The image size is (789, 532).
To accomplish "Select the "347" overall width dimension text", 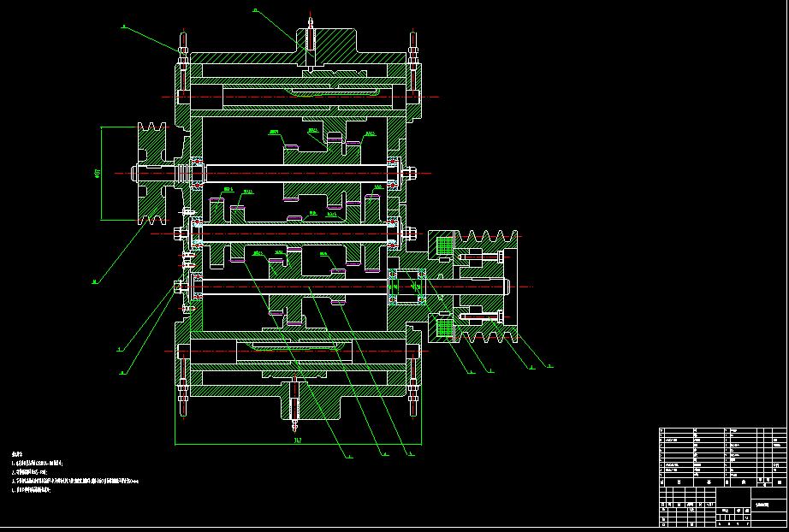I will 298,440.
